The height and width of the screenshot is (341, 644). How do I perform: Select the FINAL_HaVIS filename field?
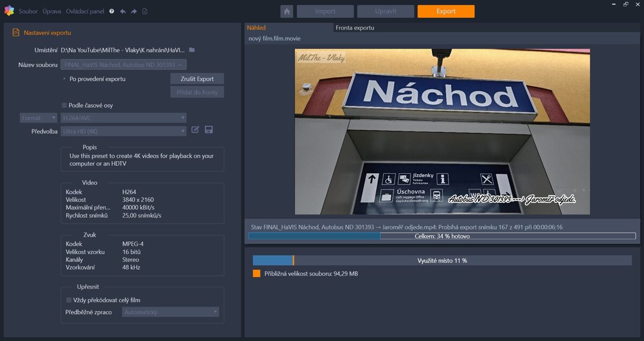click(123, 64)
